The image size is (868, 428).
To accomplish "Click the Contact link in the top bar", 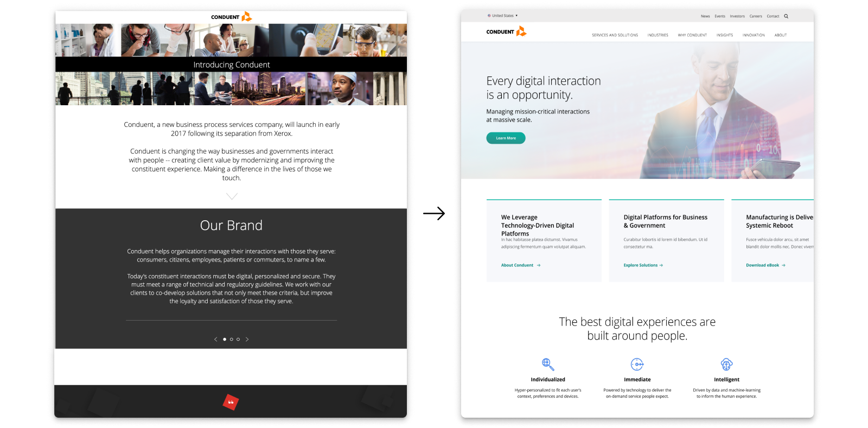I will 773,16.
